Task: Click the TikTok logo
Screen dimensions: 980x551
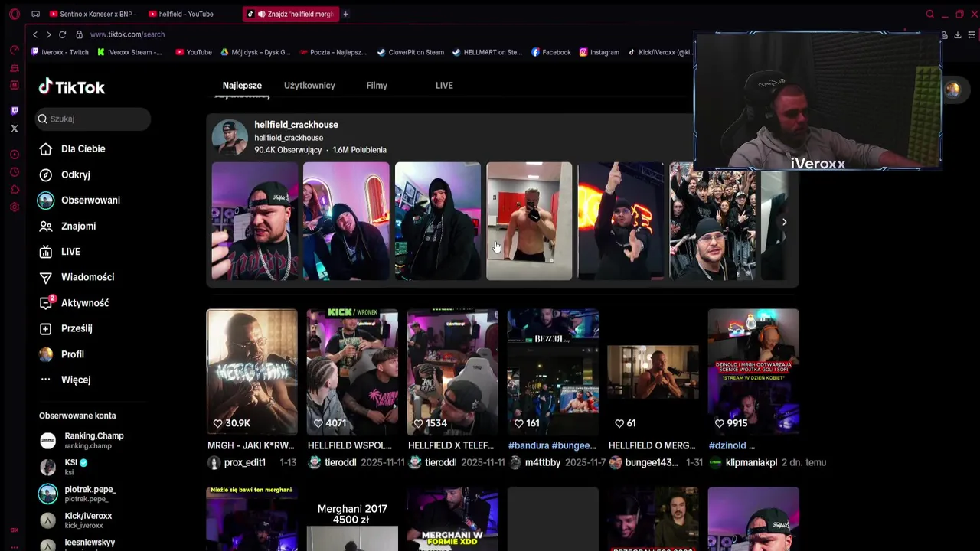Action: coord(72,87)
